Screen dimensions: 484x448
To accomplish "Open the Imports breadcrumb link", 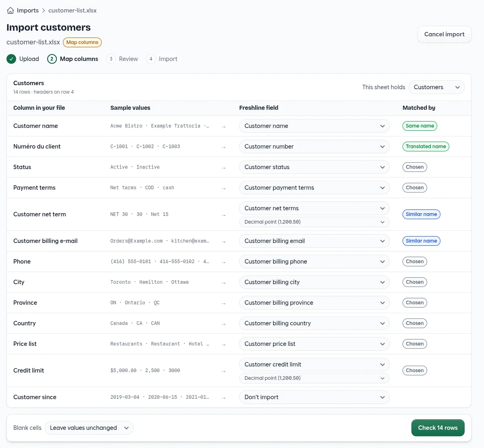I will (x=28, y=10).
